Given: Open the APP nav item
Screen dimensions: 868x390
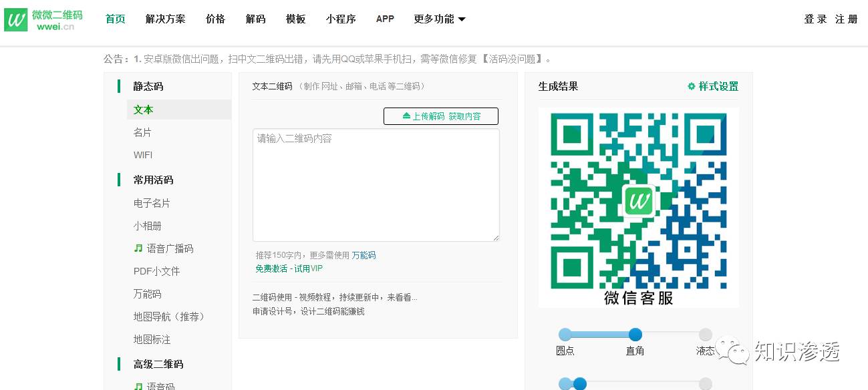Looking at the screenshot, I should (x=385, y=19).
